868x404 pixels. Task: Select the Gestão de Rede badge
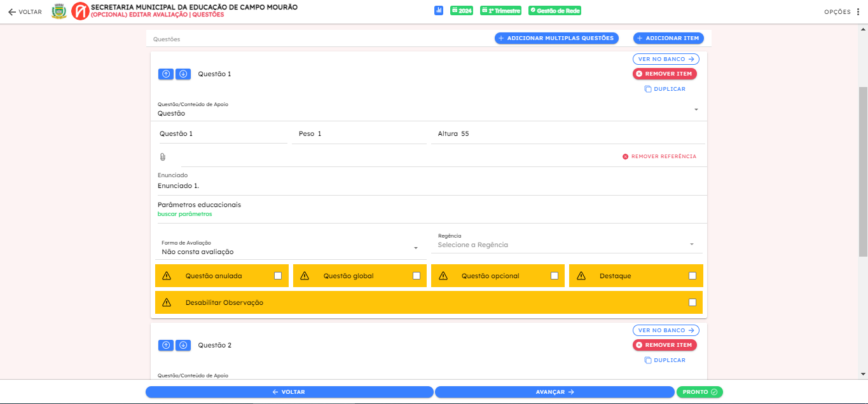[555, 11]
